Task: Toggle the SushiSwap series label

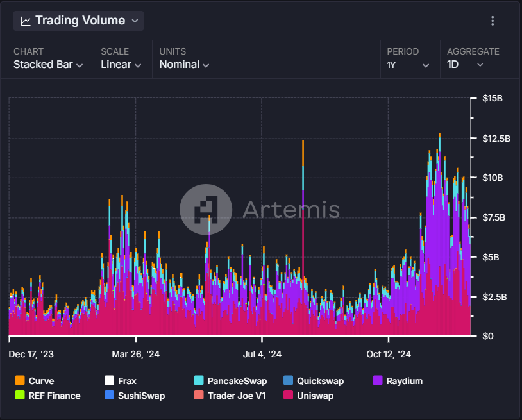Action: coord(142,396)
